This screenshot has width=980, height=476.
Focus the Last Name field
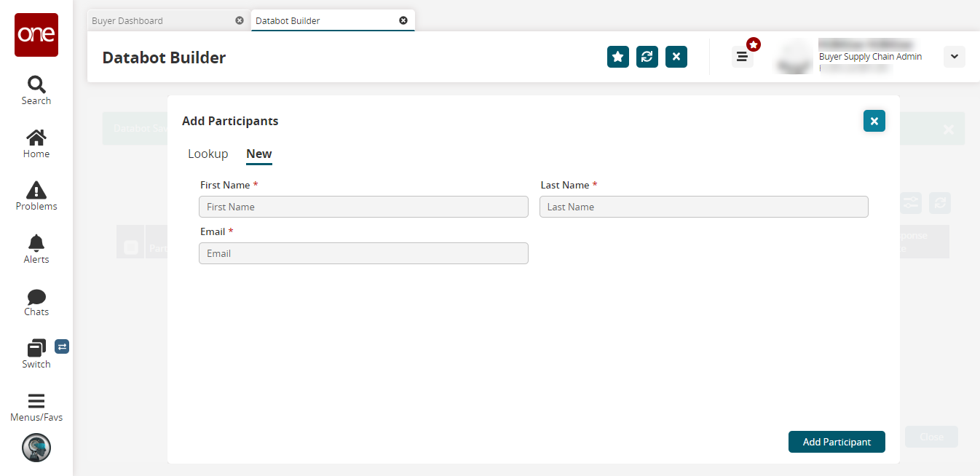pos(704,207)
